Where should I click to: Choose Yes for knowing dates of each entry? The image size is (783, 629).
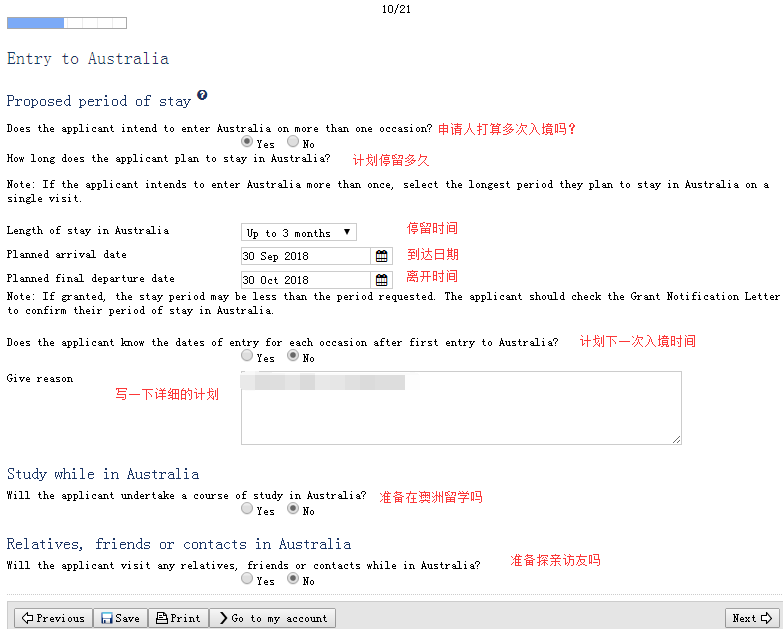pos(247,356)
